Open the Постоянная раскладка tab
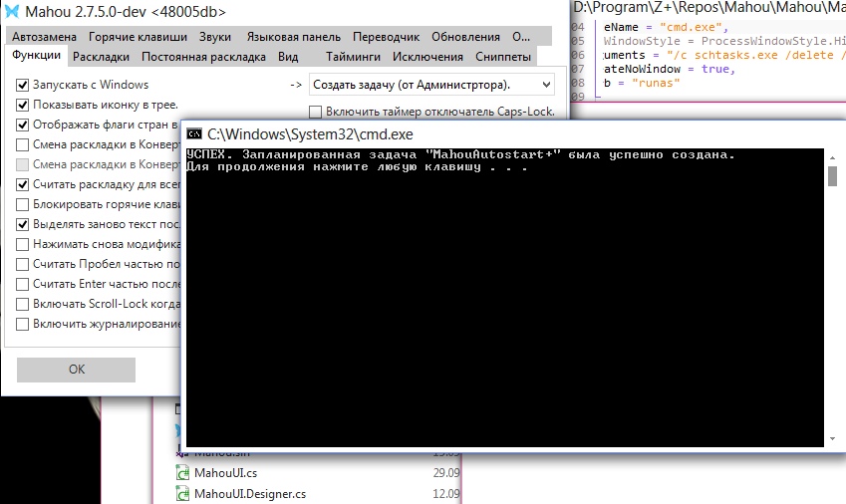 (x=203, y=57)
